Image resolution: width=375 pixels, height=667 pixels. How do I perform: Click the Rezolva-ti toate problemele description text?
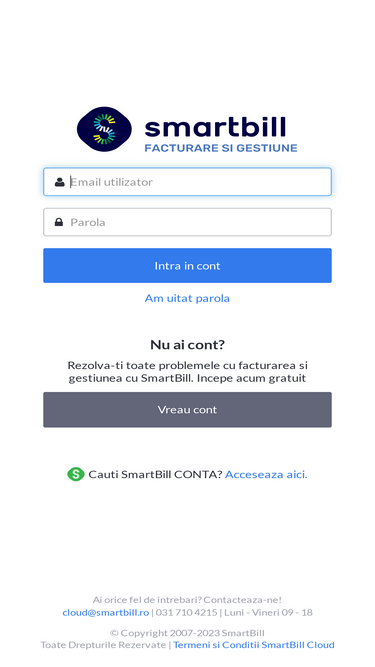[188, 372]
